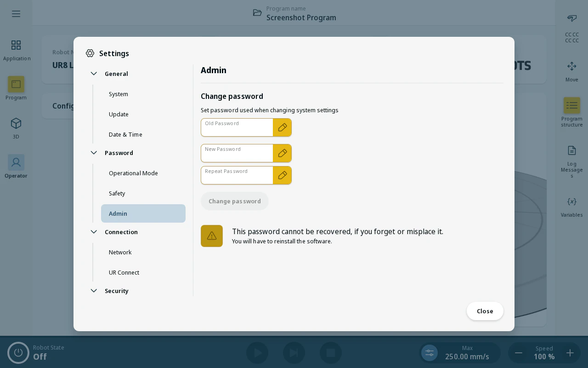Decrease speed with the minus button
Screen dimensions: 588x368
[x=519, y=353]
